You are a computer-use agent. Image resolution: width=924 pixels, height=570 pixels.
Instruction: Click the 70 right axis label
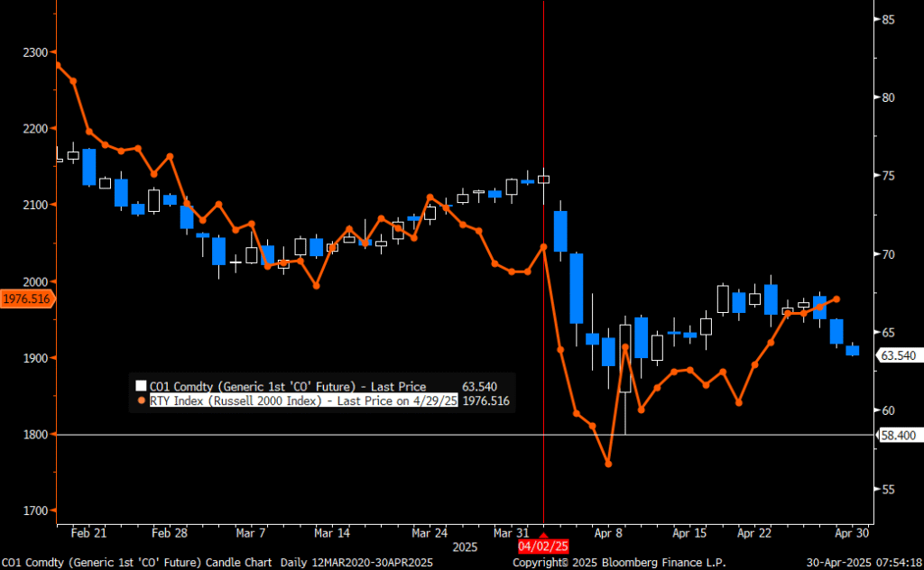point(888,254)
